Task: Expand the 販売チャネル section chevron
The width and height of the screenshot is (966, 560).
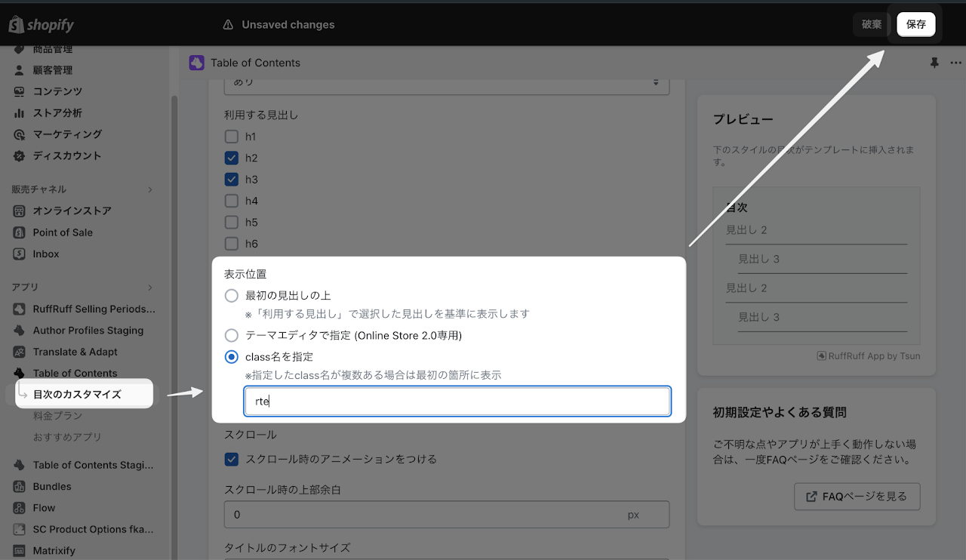Action: click(149, 189)
